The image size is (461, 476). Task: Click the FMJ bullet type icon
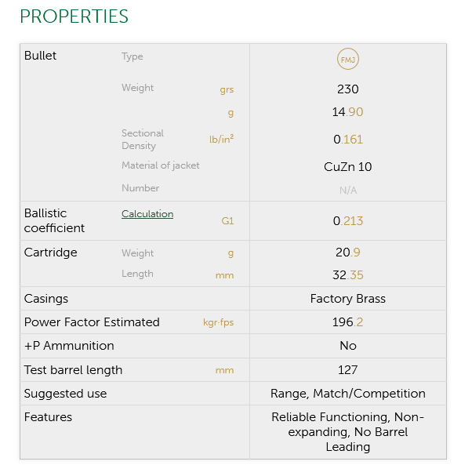click(x=348, y=59)
